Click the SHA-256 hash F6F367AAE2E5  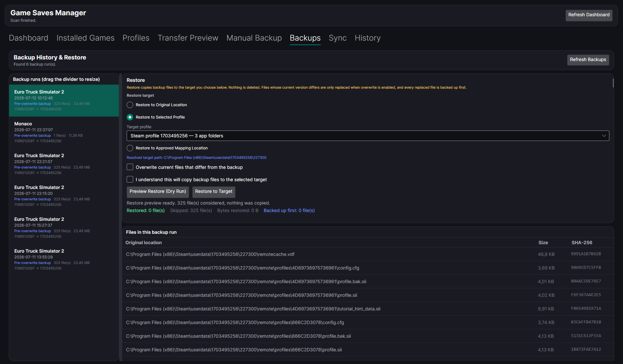pos(586,295)
